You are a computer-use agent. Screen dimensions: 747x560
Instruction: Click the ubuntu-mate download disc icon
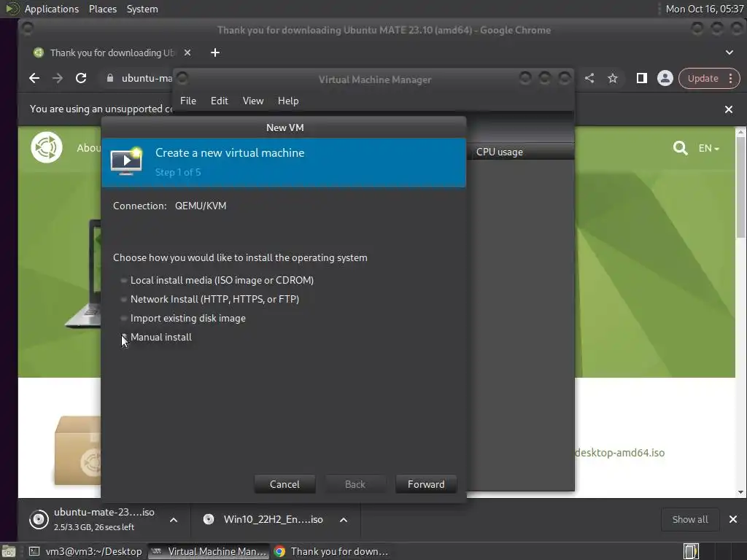pyautogui.click(x=39, y=519)
